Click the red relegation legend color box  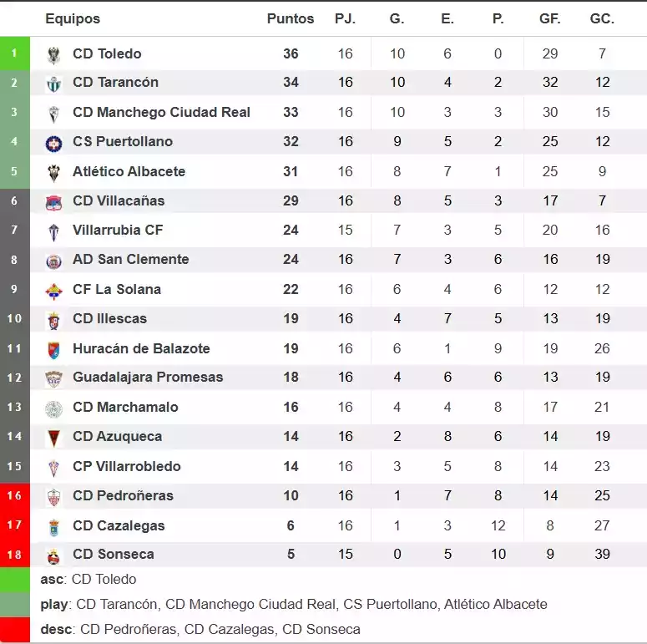15,629
